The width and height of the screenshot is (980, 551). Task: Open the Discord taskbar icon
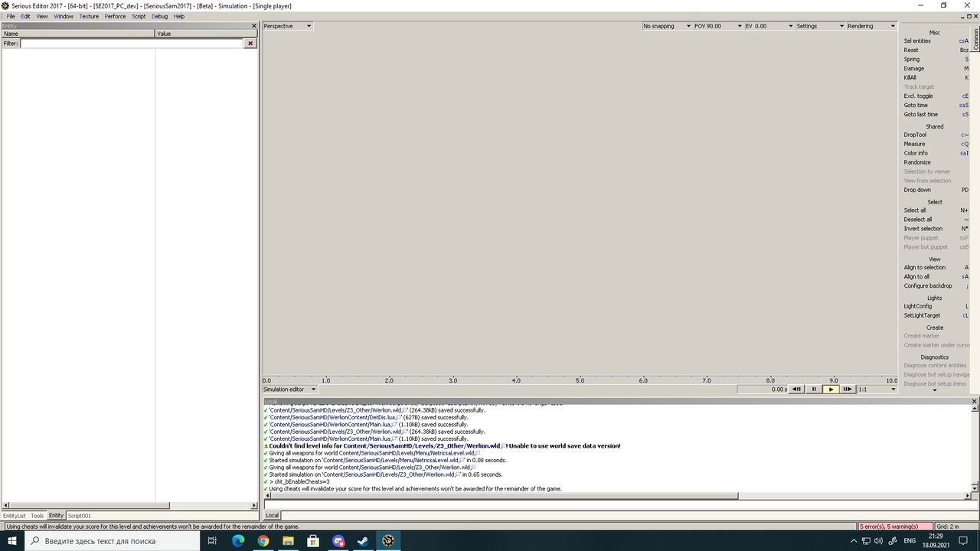tap(338, 540)
